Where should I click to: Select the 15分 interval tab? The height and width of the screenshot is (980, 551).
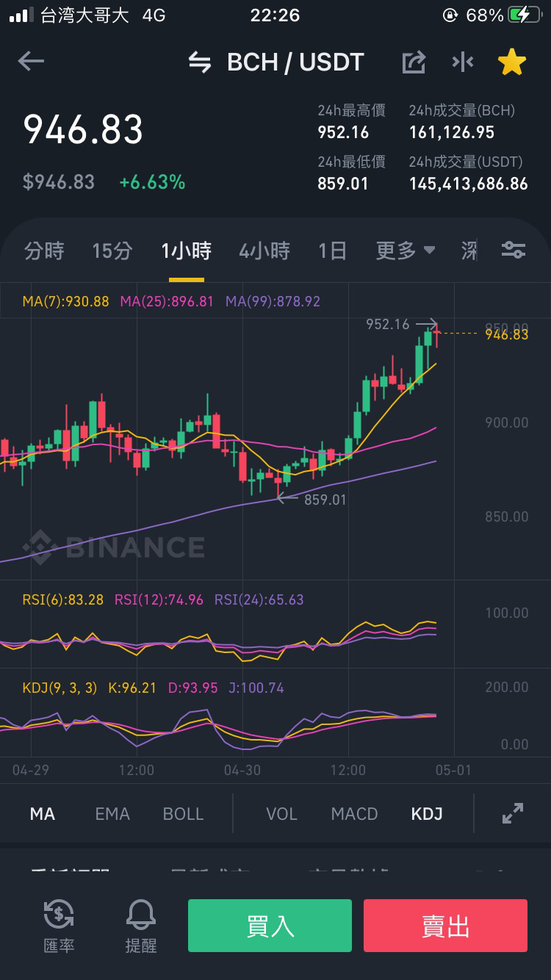tap(112, 251)
